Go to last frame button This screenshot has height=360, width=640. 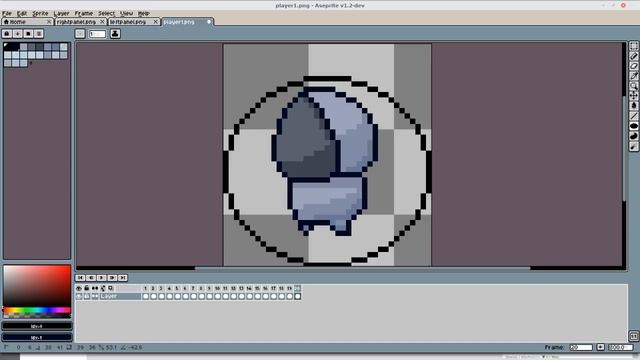pos(123,278)
